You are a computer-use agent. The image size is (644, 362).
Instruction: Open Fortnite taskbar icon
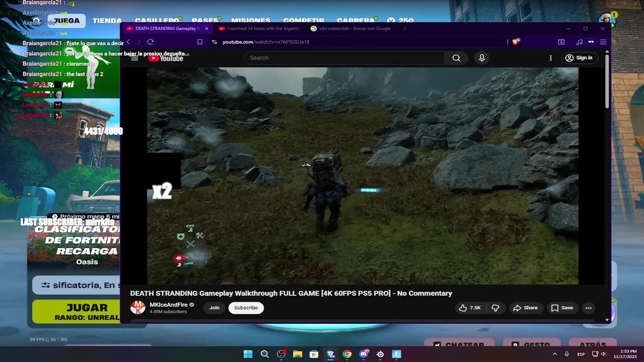[x=396, y=354]
